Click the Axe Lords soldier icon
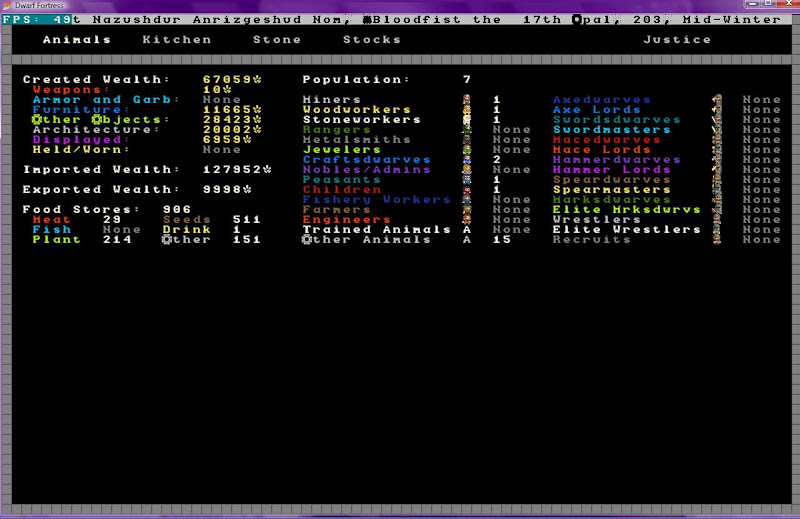Image resolution: width=800 pixels, height=519 pixels. click(x=717, y=110)
